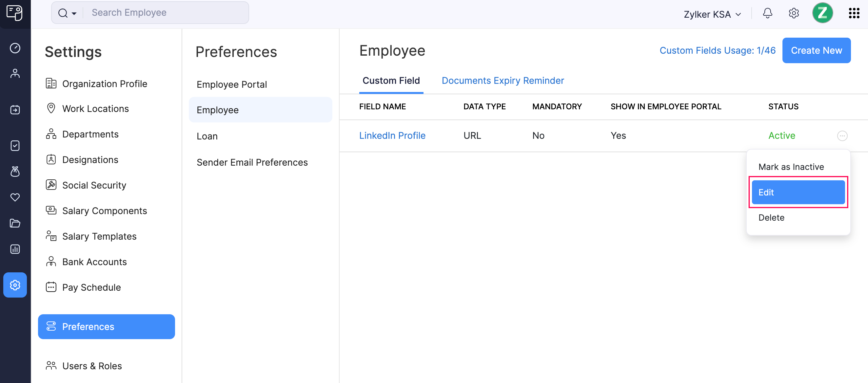Image resolution: width=868 pixels, height=383 pixels.
Task: Open notifications via the bell icon
Action: (x=768, y=13)
